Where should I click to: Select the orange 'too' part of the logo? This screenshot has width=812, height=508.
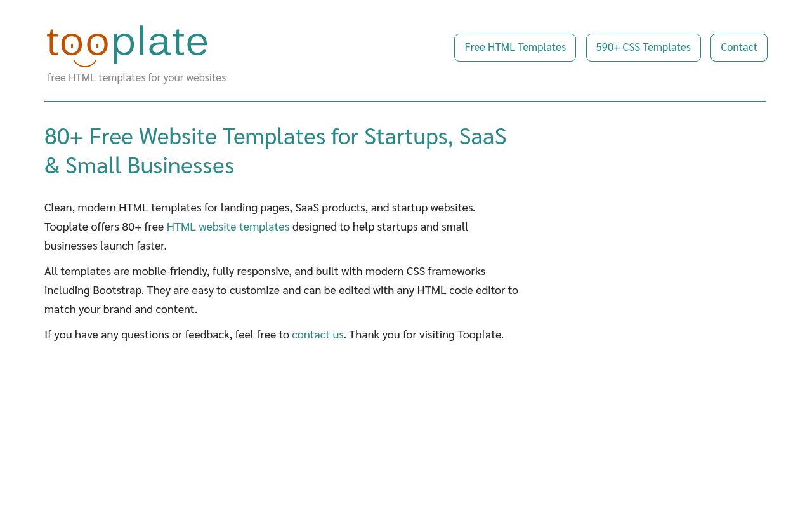tap(76, 43)
